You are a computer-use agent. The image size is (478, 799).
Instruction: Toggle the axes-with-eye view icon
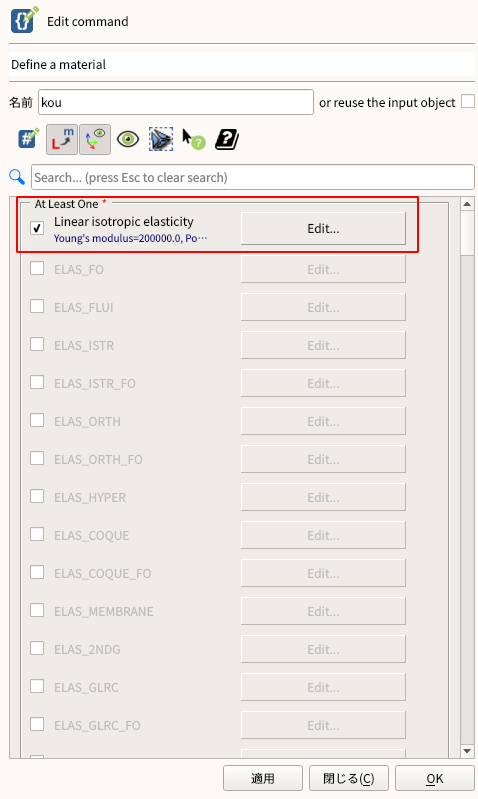point(95,139)
